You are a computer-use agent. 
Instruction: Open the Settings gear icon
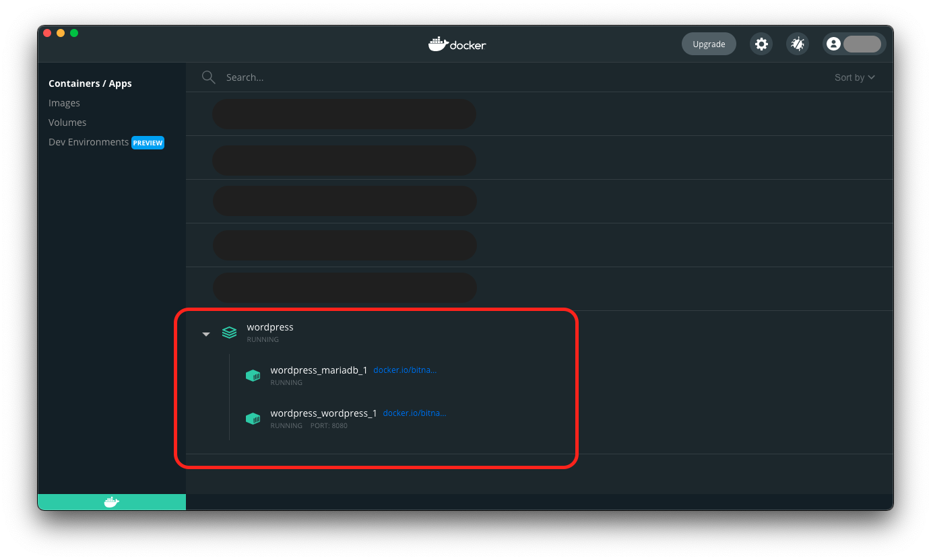(x=761, y=44)
